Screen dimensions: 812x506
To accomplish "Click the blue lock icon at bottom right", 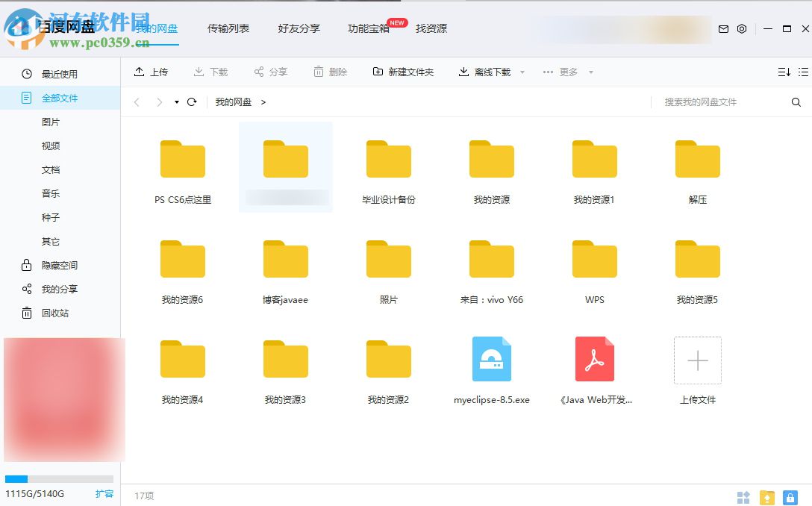I will [x=790, y=497].
